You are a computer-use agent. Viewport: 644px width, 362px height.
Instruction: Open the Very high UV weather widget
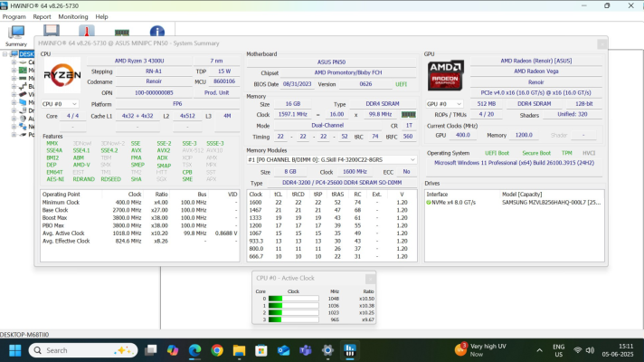click(x=481, y=350)
